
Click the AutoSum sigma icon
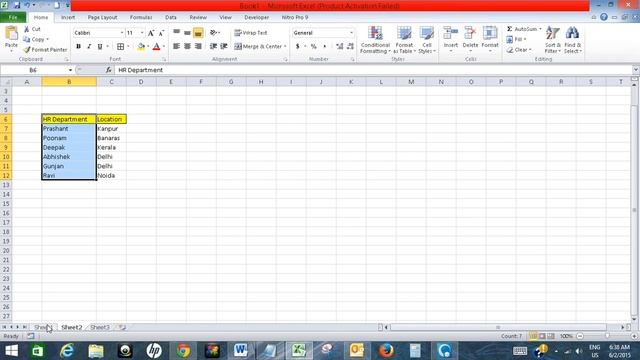[509, 29]
